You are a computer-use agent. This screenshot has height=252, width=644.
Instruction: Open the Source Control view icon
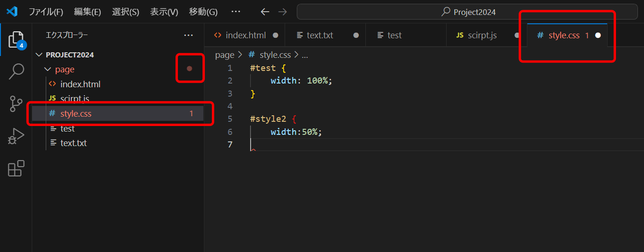(16, 104)
